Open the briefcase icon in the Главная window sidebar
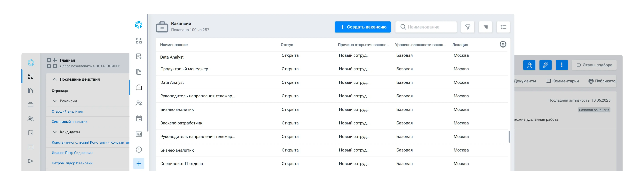 (31, 105)
